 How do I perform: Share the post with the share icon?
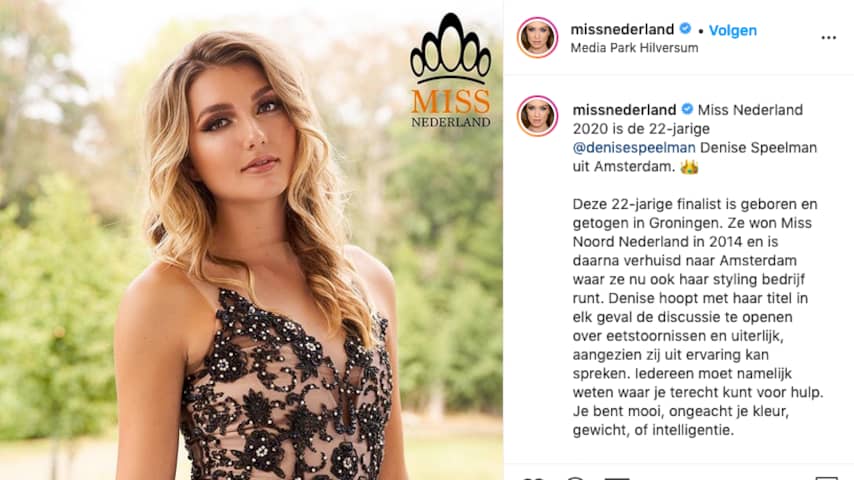pos(617,478)
